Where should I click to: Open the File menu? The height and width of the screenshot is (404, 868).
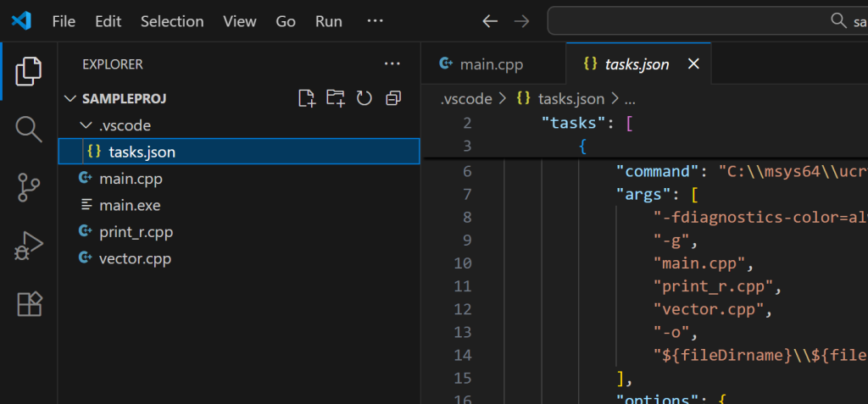[x=64, y=21]
